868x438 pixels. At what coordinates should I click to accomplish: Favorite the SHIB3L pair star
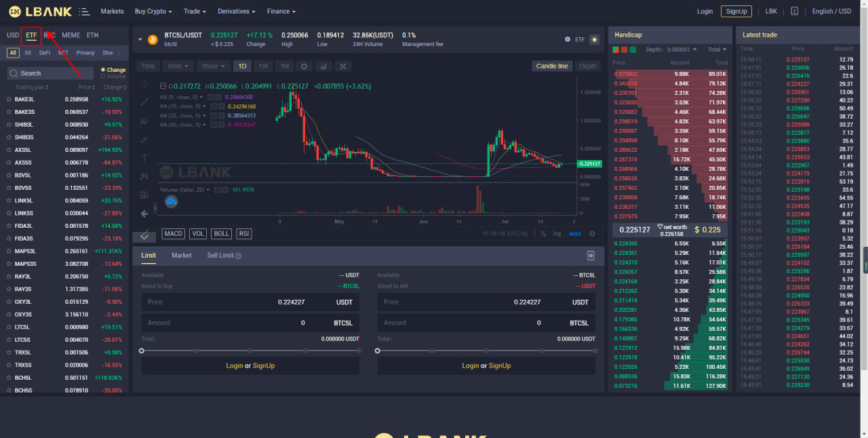pos(9,125)
